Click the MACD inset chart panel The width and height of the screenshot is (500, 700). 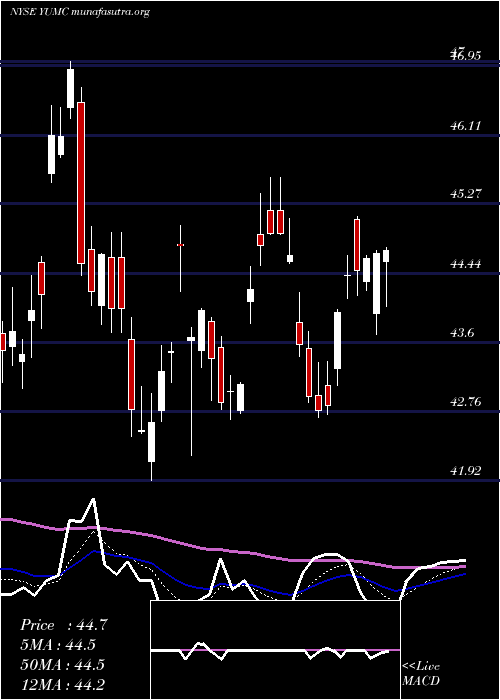(x=275, y=650)
